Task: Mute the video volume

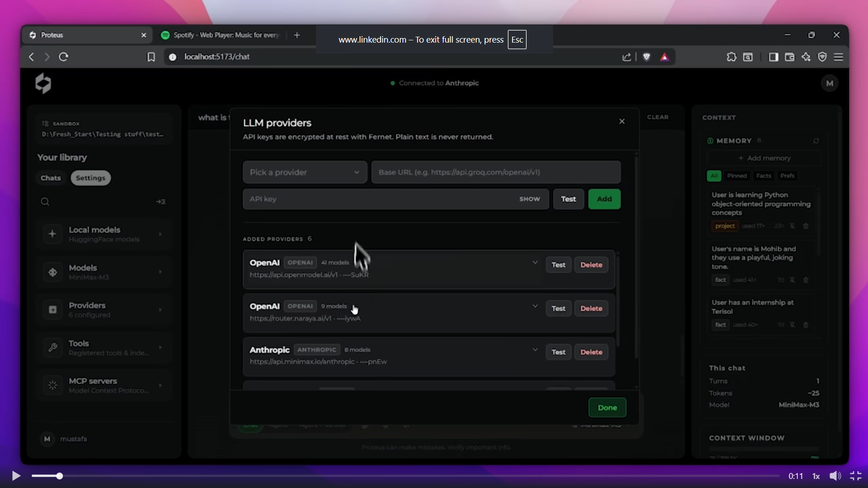Action: pos(835,476)
